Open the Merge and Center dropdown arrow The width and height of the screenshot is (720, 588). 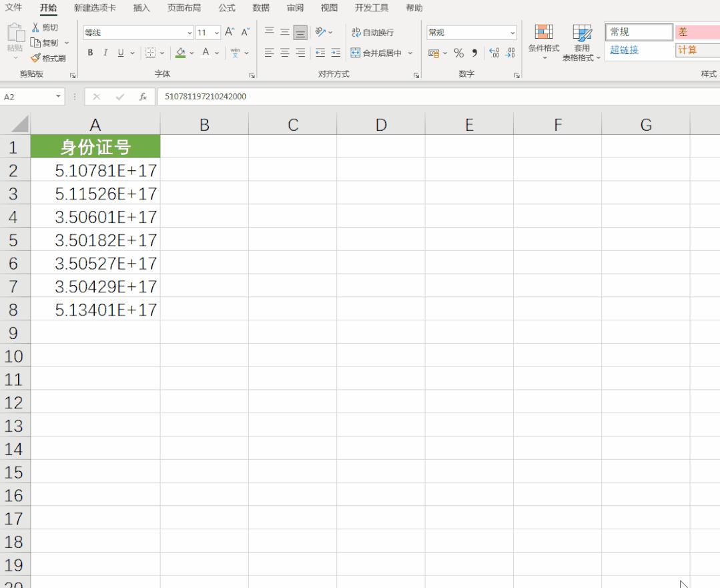pos(410,53)
